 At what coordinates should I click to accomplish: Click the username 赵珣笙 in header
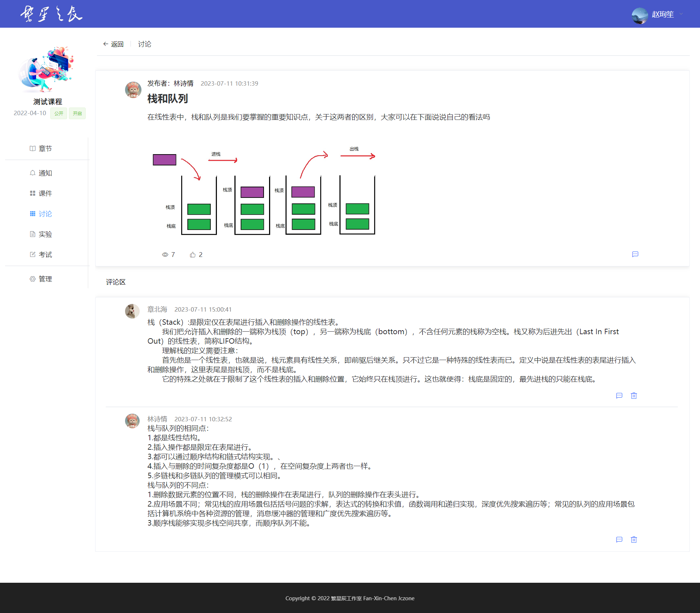click(x=663, y=14)
